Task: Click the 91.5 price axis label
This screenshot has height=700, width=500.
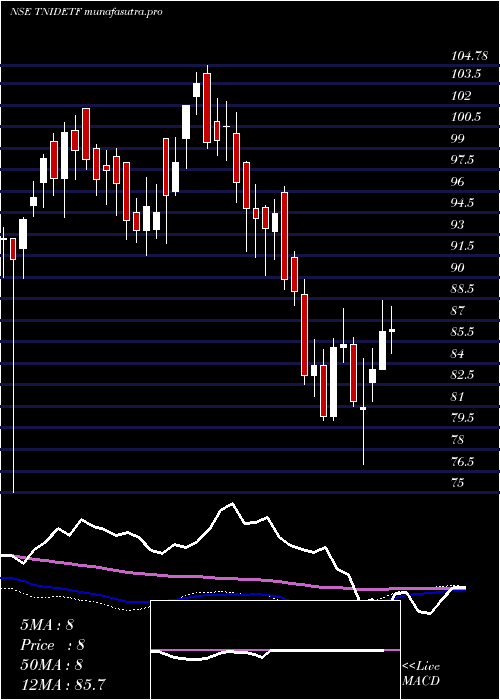Action: tap(463, 246)
